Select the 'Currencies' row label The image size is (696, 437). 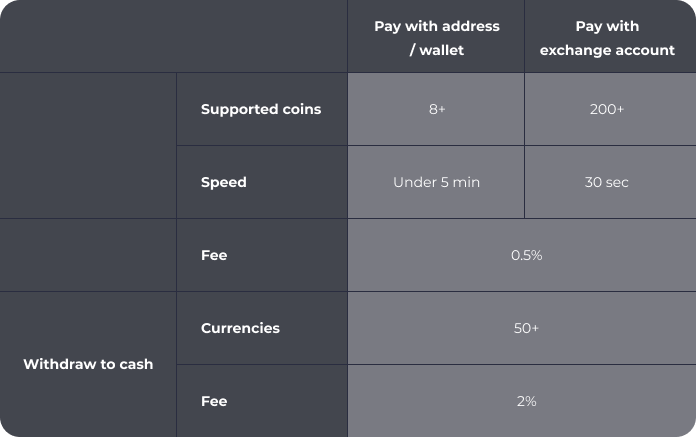point(240,328)
